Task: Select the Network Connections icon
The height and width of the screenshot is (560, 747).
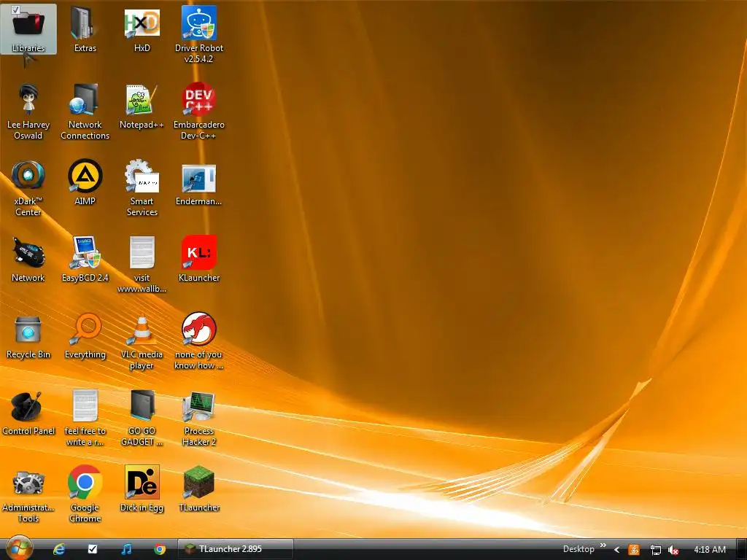Action: tap(85, 112)
